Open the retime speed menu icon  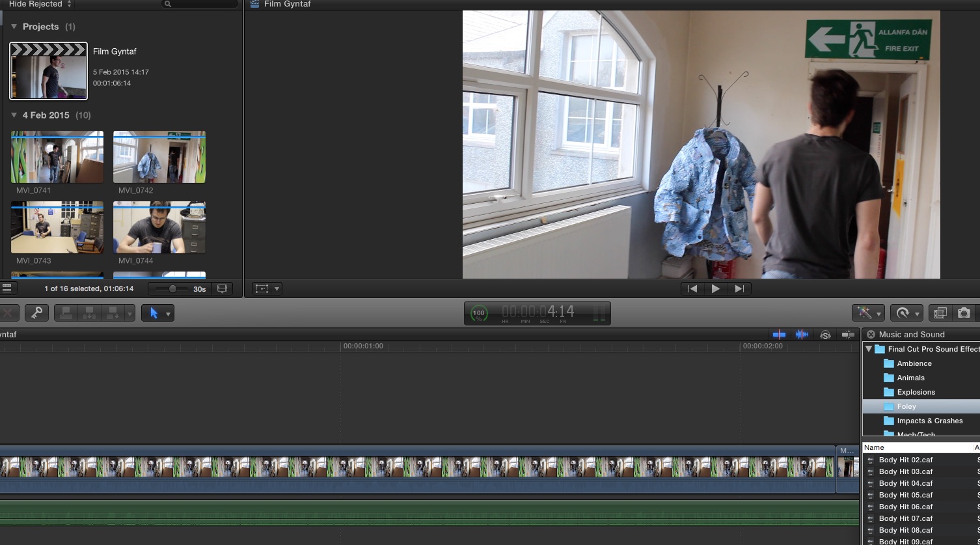tap(903, 313)
